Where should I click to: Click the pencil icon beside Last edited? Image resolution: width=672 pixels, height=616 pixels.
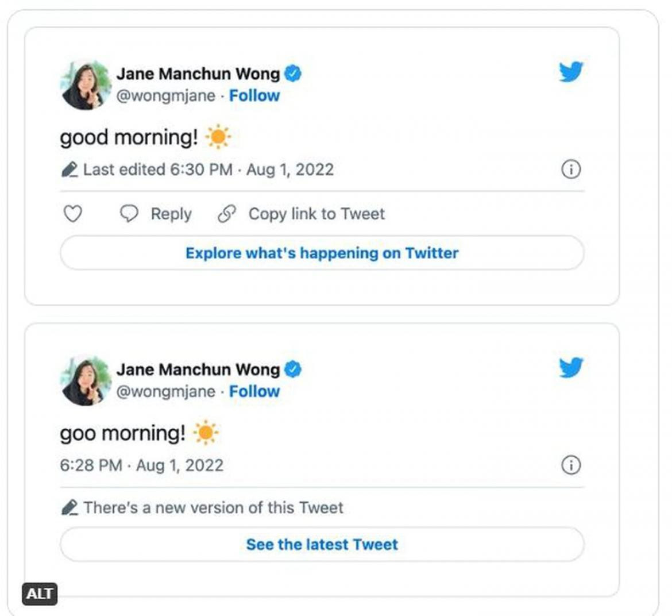69,170
